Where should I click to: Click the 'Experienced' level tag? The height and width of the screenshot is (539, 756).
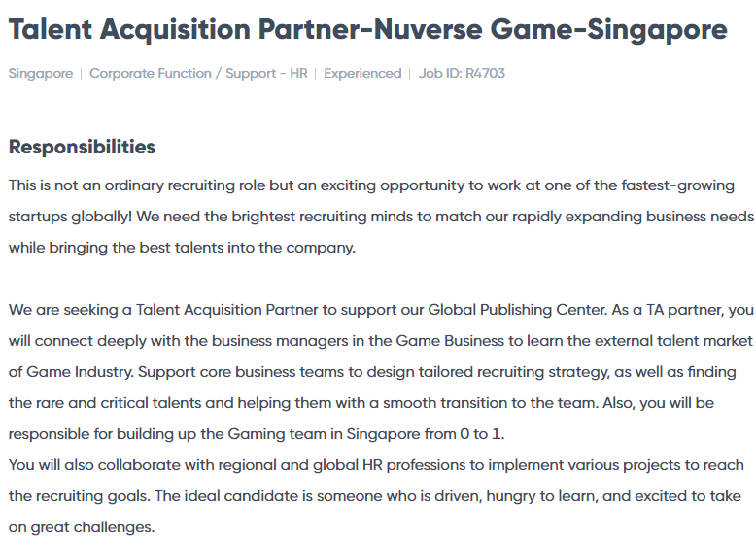pyautogui.click(x=362, y=73)
